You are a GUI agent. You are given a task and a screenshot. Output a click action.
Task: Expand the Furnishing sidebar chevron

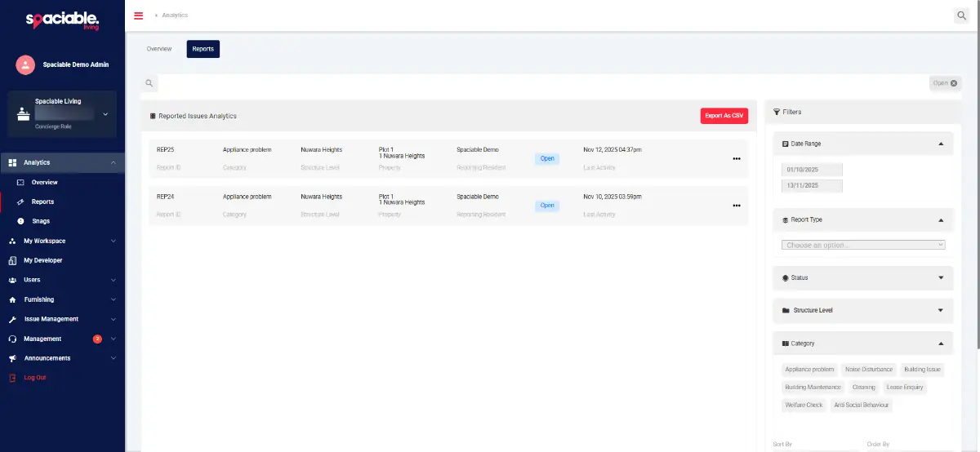(113, 300)
